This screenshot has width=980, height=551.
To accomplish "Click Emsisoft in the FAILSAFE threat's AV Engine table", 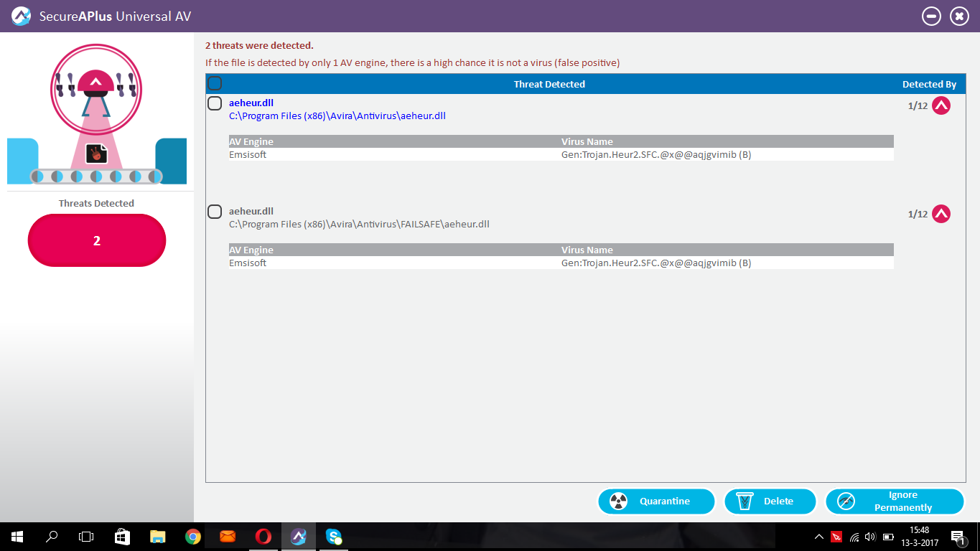I will click(x=248, y=263).
